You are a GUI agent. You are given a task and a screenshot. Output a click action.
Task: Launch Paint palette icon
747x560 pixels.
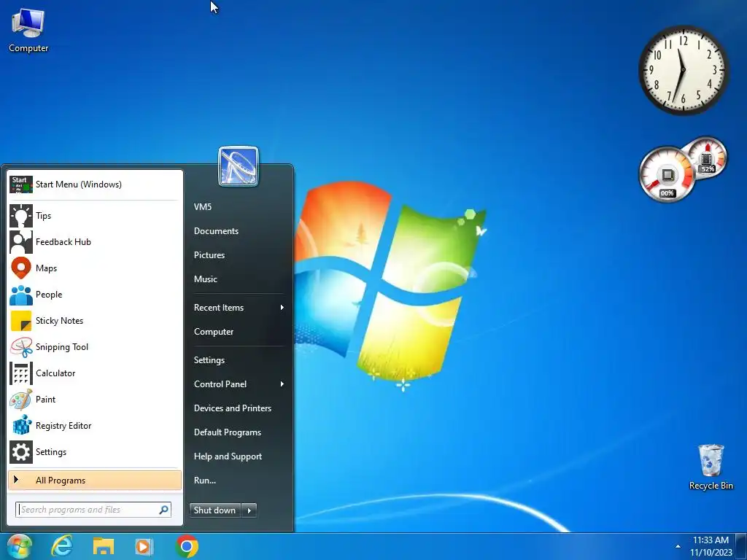[21, 400]
